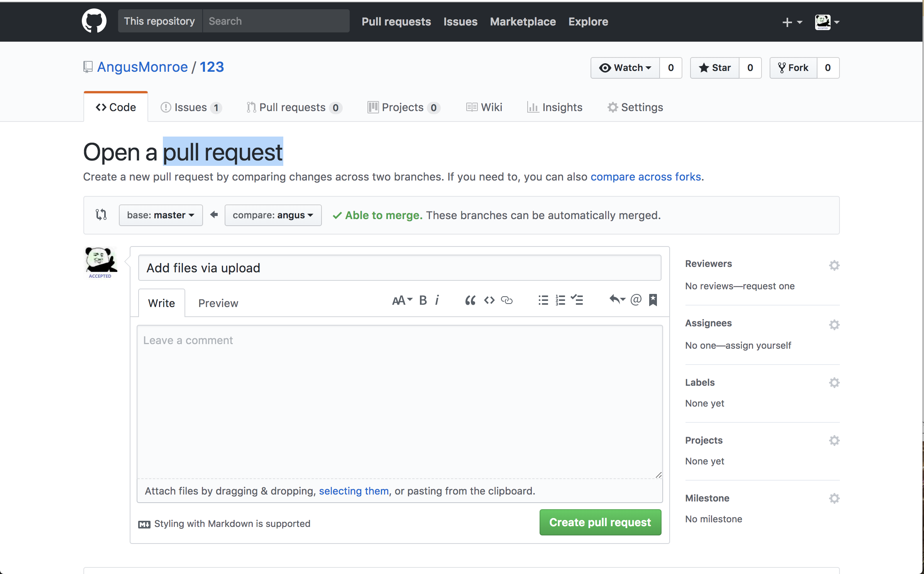Click the forks count beside Fork
The image size is (924, 574).
(x=828, y=68)
